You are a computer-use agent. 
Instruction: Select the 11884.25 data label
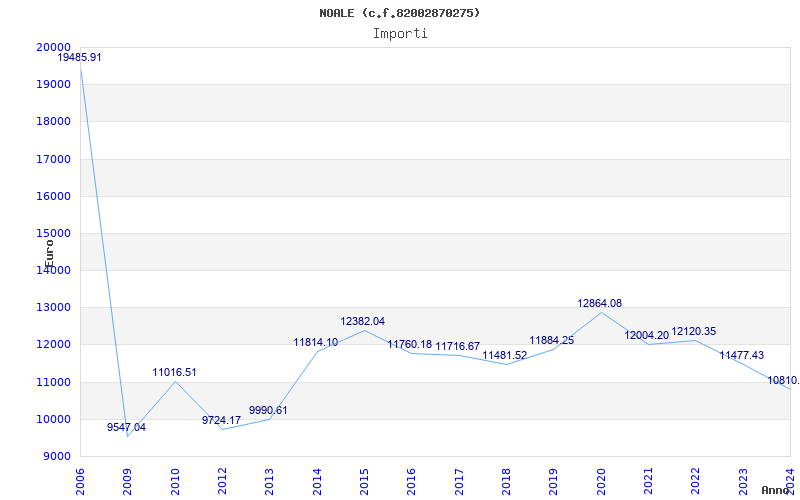(552, 340)
